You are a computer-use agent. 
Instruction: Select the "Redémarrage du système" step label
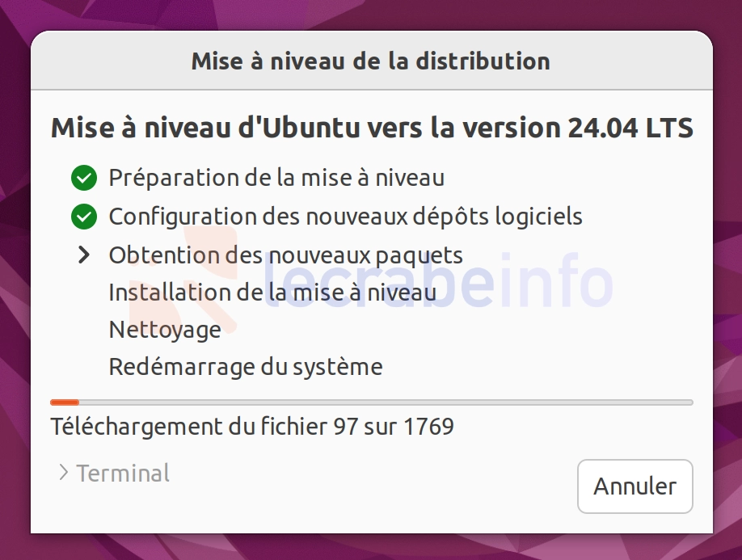(246, 367)
